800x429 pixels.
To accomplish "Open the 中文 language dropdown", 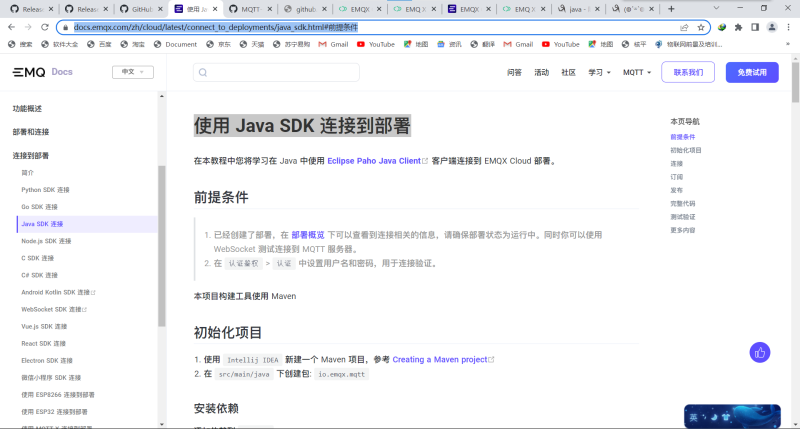I will coord(133,72).
